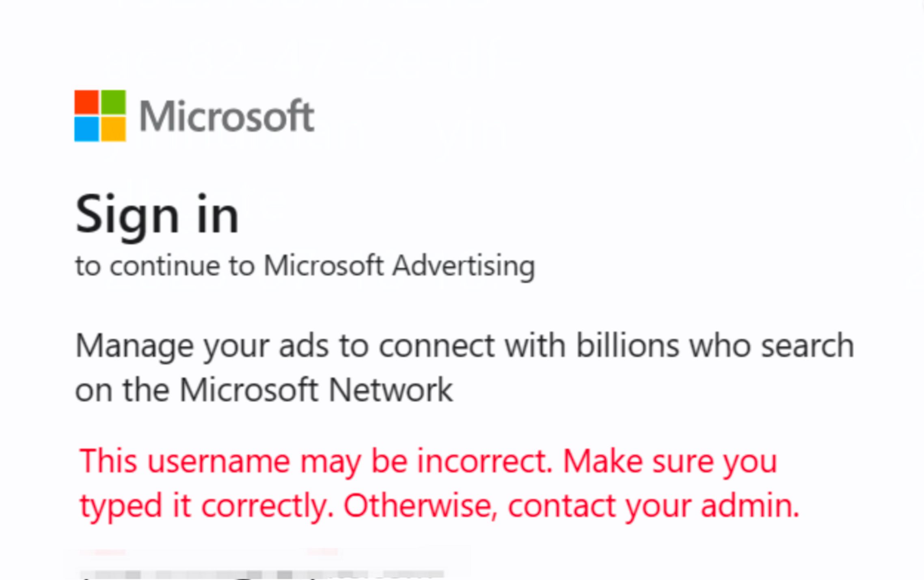This screenshot has width=924, height=580.
Task: Click the red "typed it correctly" text
Action: (x=206, y=506)
